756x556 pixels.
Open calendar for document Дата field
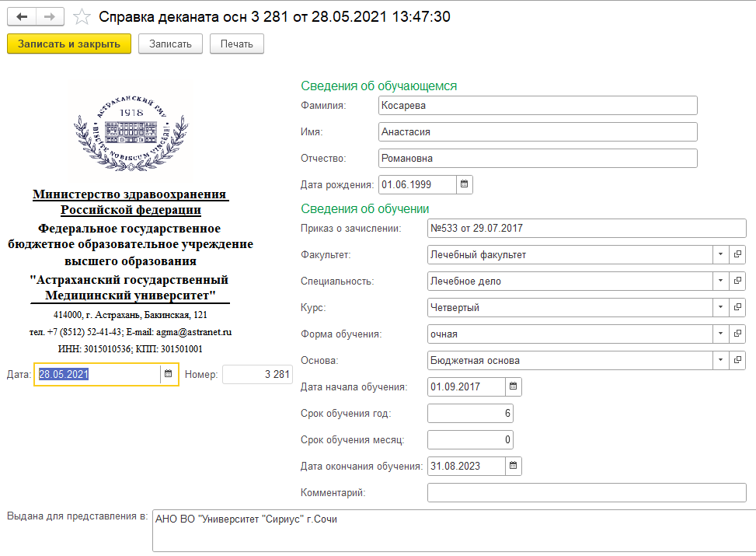(169, 374)
